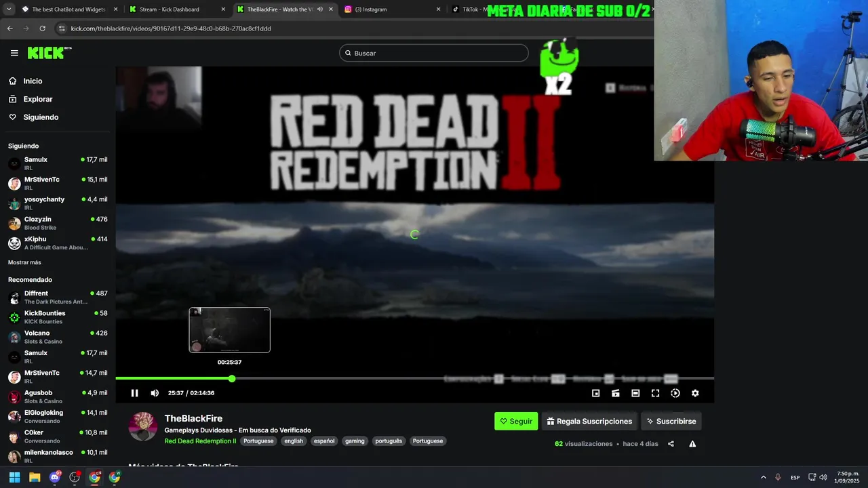The image size is (868, 488).
Task: Open C0ker recommended channel
Action: (x=58, y=436)
